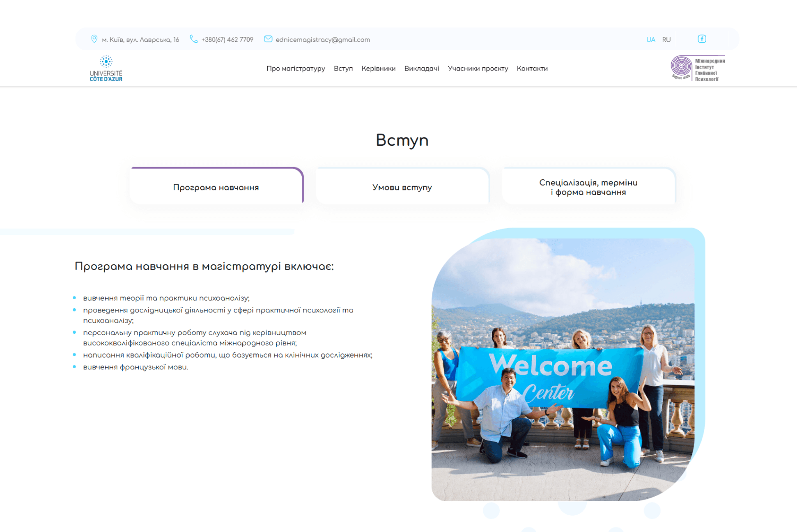This screenshot has height=532, width=797.
Task: Click bullet вивчення теорії та практики психоаналізу
Action: (166, 298)
